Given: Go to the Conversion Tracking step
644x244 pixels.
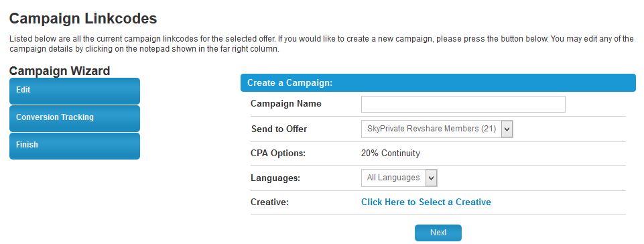Looking at the screenshot, I should [74, 118].
